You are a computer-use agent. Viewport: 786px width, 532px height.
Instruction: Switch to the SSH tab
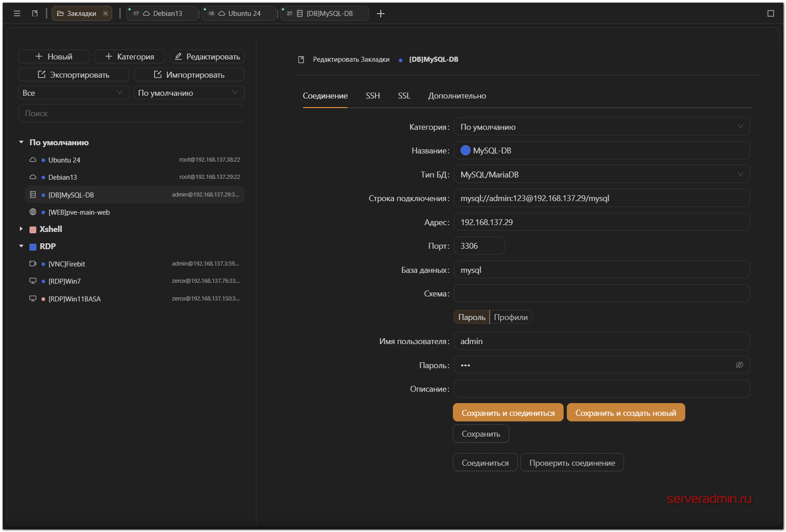pyautogui.click(x=373, y=96)
